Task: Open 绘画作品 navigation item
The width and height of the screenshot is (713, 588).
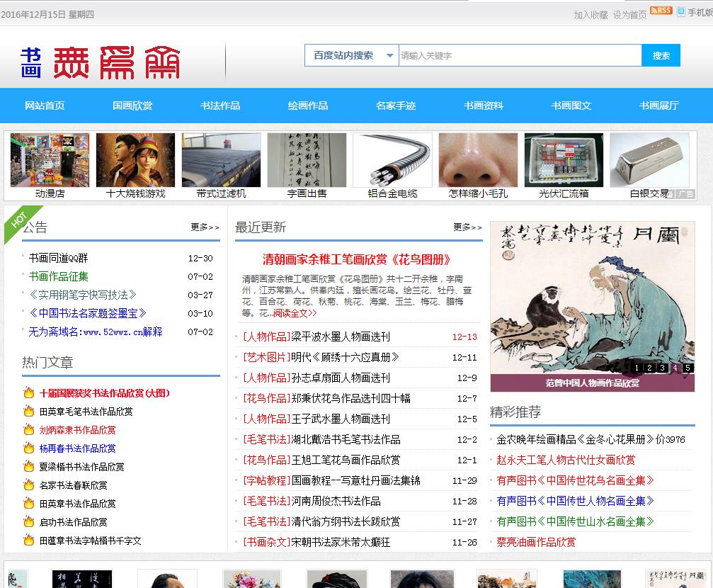Action: [308, 106]
